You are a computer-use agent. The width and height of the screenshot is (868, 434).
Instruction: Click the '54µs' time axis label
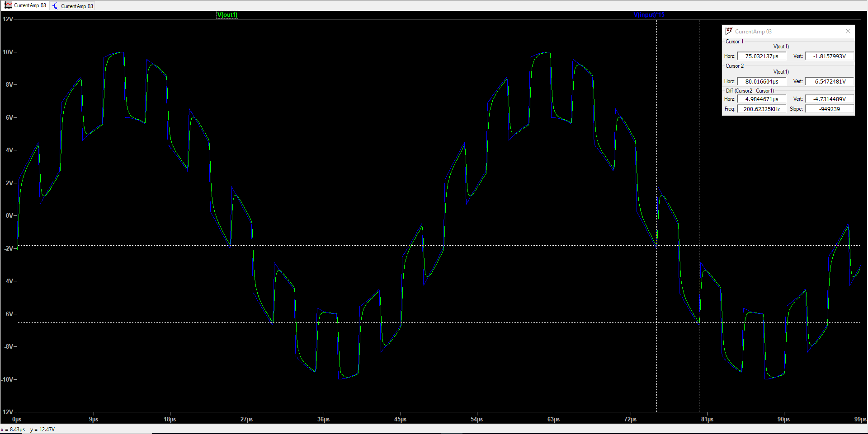point(477,420)
